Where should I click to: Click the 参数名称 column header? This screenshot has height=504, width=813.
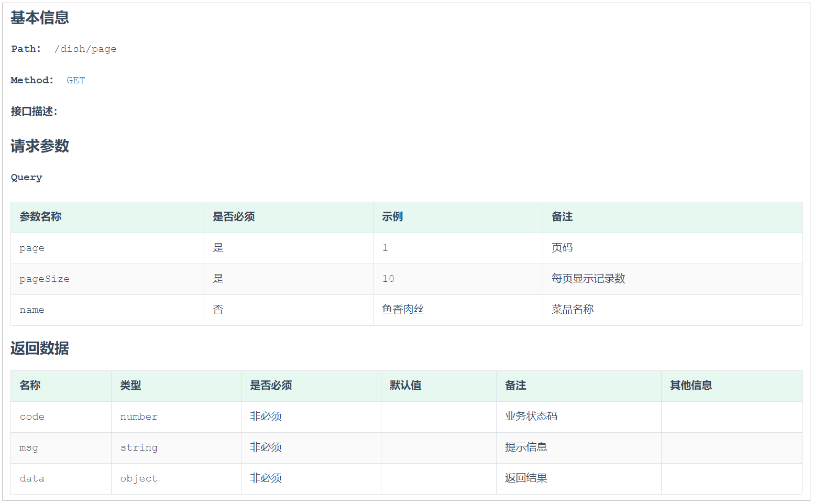tap(40, 217)
